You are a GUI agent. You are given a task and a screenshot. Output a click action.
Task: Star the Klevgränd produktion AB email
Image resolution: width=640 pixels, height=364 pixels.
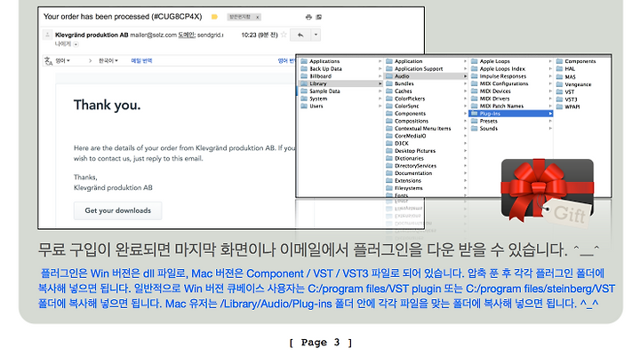click(284, 35)
